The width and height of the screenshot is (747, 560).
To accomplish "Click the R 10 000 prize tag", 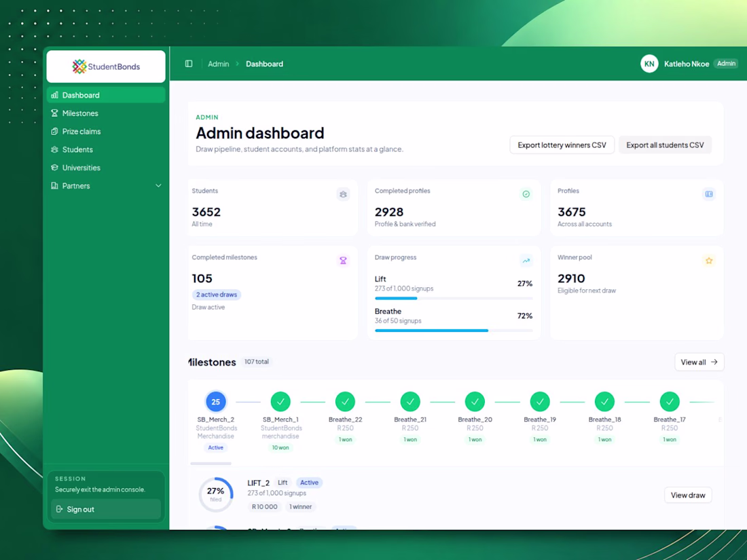I will [264, 507].
